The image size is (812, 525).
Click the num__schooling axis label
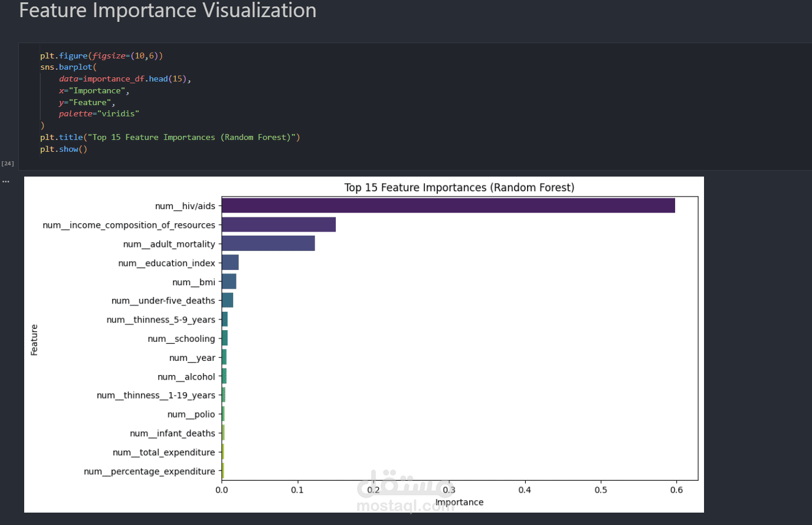pyautogui.click(x=181, y=338)
